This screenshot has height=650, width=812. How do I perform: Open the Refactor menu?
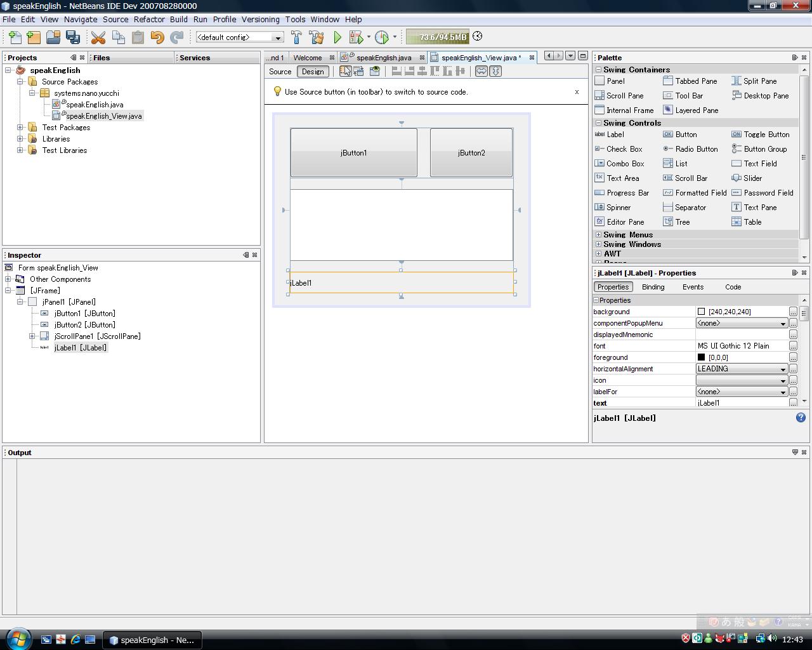(149, 20)
